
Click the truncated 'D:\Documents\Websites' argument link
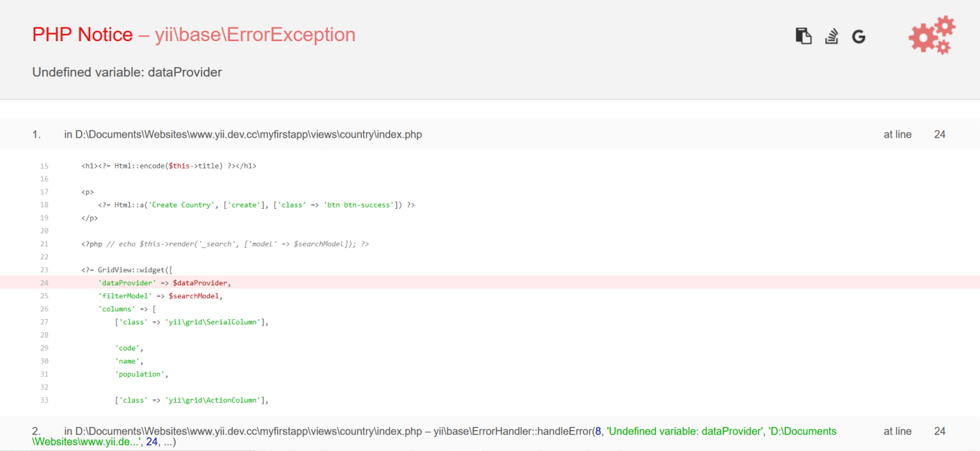[804, 431]
